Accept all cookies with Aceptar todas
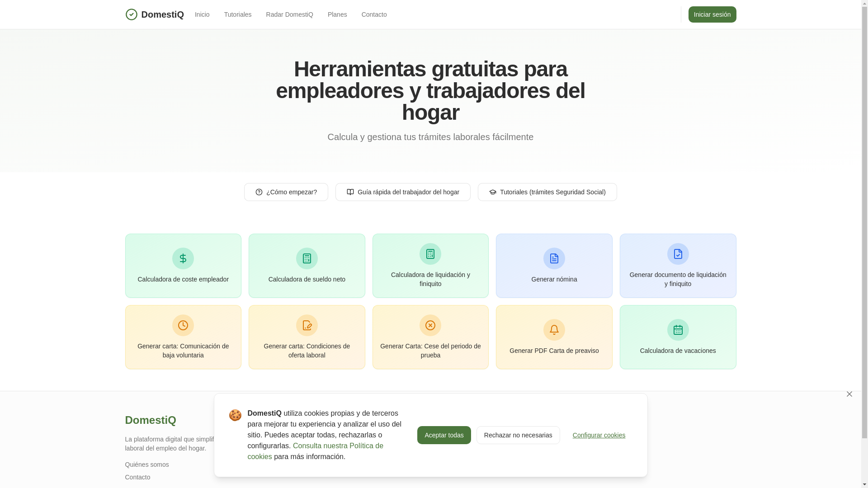 tap(444, 435)
